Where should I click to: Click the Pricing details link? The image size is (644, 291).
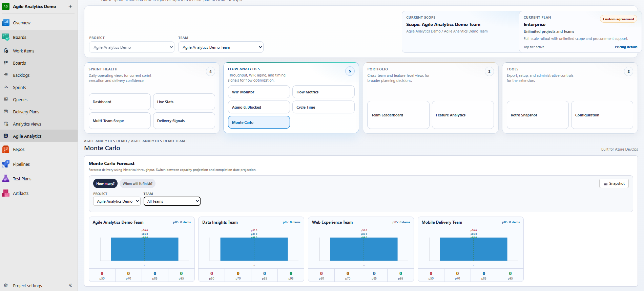pos(626,47)
